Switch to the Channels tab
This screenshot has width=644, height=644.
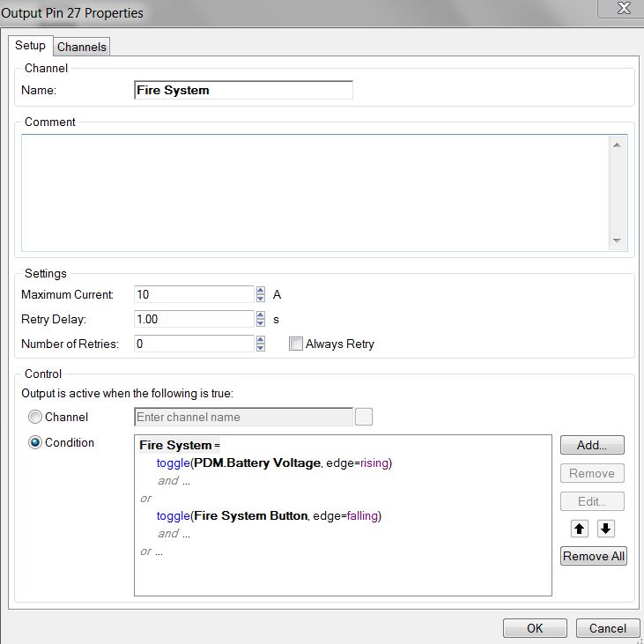coord(82,47)
